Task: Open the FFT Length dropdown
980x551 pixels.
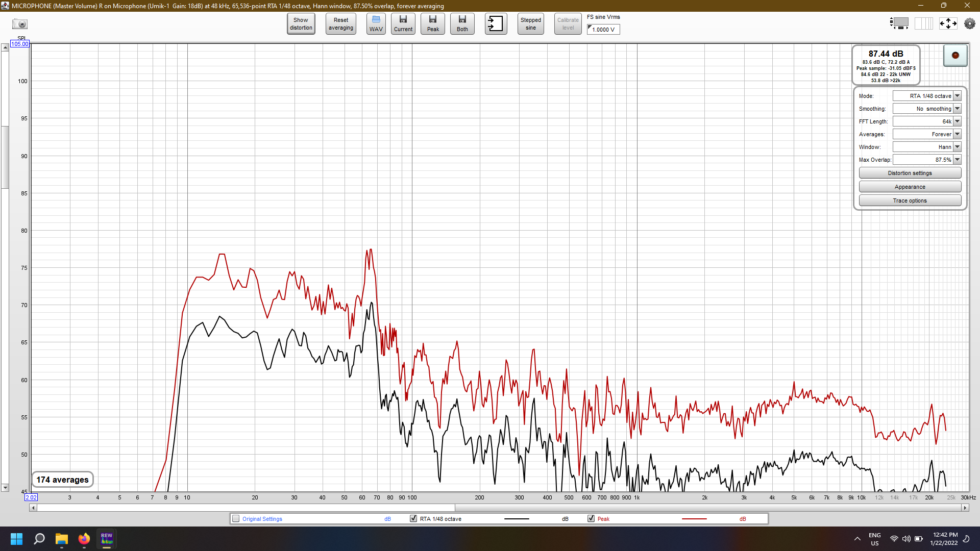Action: coord(927,121)
